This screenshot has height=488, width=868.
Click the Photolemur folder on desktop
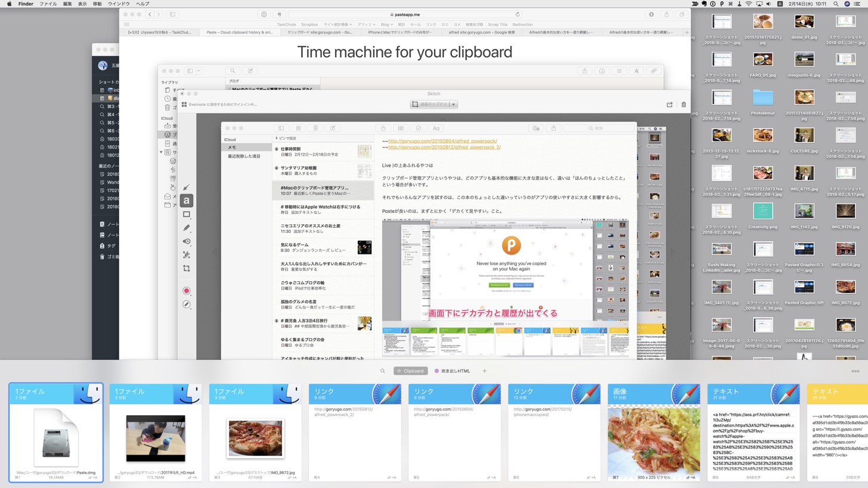point(762,101)
